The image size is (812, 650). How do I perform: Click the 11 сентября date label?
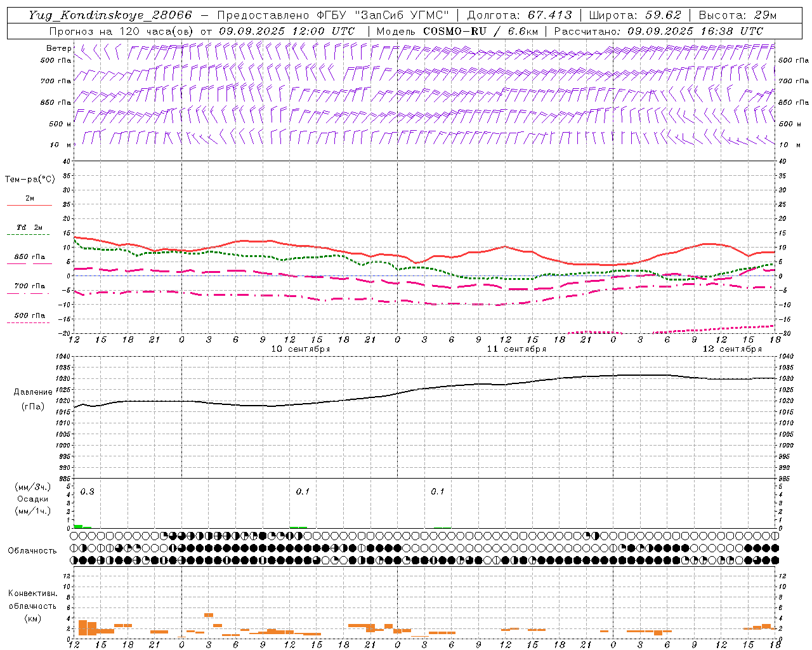click(x=516, y=349)
